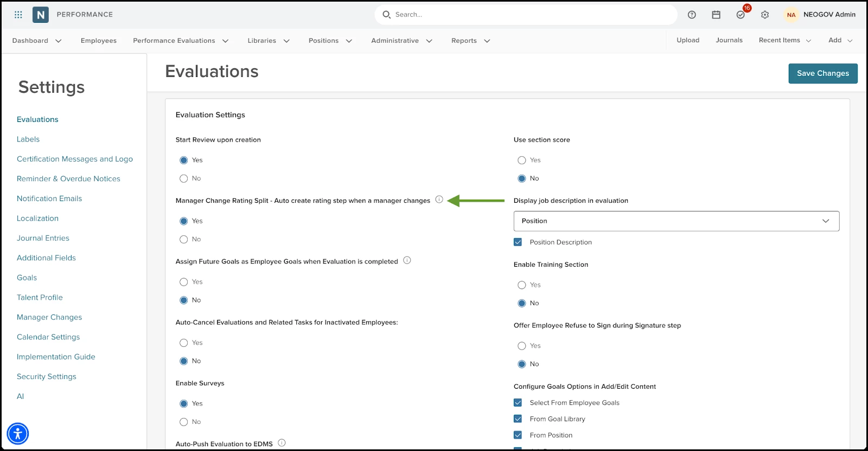Screen dimensions: 868x451
Task: Open the Notification Emails settings link
Action: click(x=49, y=198)
